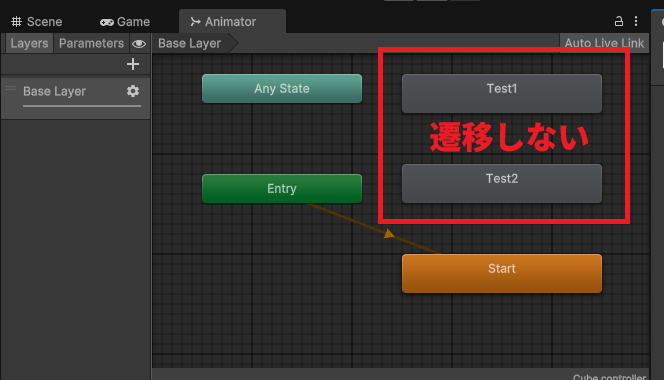The height and width of the screenshot is (380, 664).
Task: Toggle the Auto Live Link button
Action: coord(604,43)
